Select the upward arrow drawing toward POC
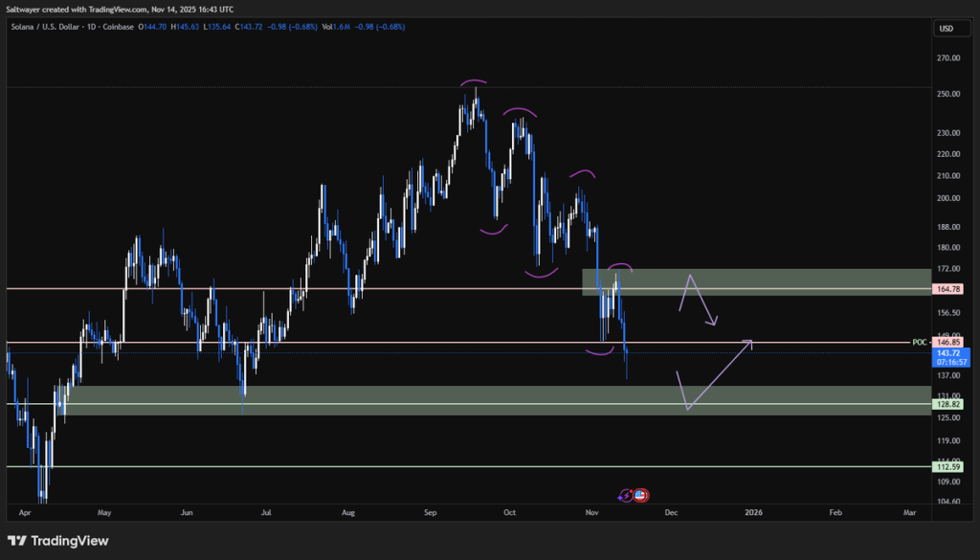The height and width of the screenshot is (560, 980). click(x=720, y=374)
